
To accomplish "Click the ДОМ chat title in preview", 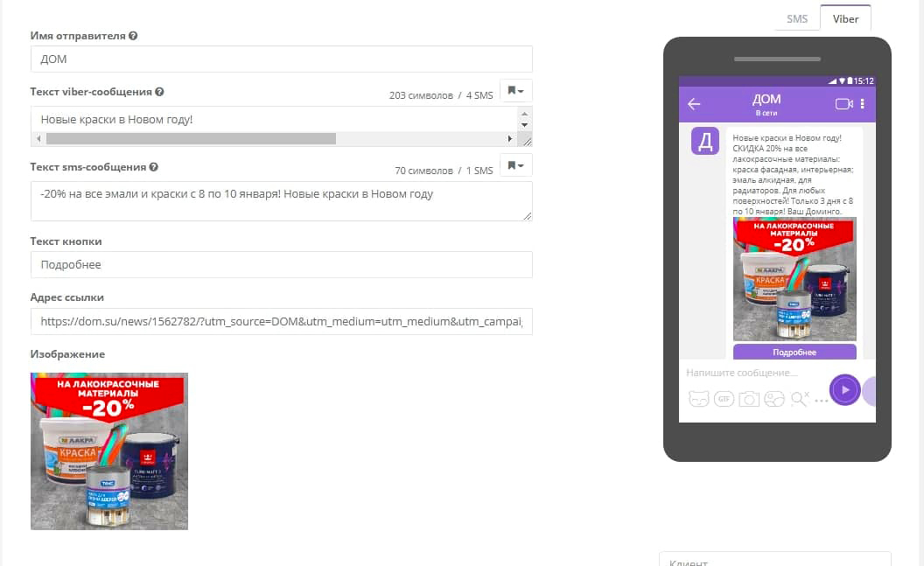I will point(766,100).
